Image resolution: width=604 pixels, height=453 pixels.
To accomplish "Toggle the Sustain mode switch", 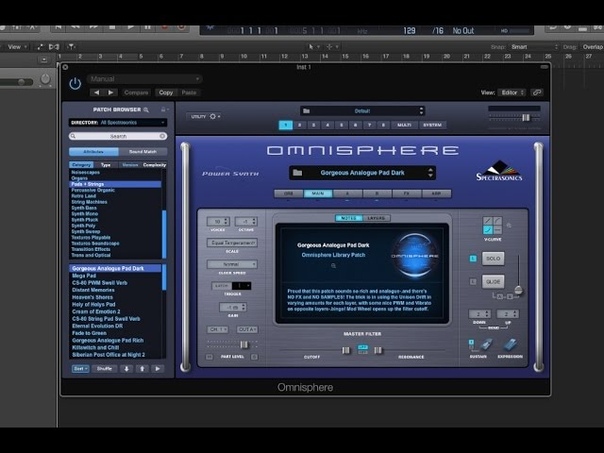I will tap(471, 344).
